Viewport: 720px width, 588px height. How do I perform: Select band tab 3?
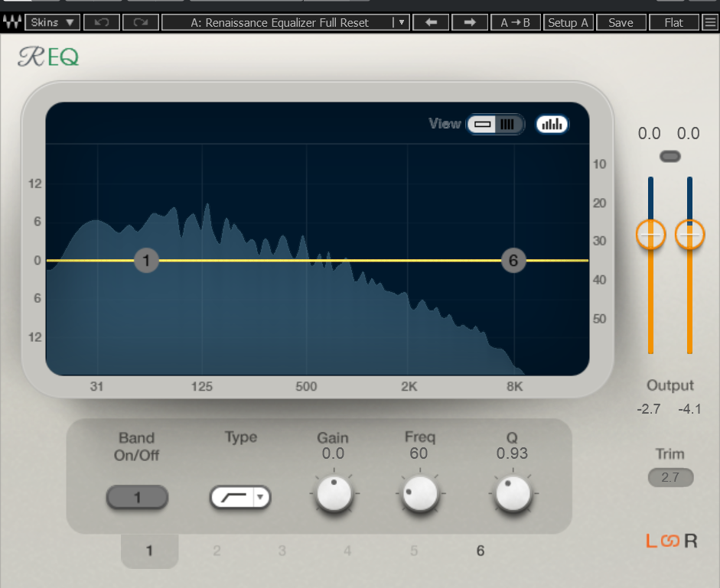click(x=282, y=551)
